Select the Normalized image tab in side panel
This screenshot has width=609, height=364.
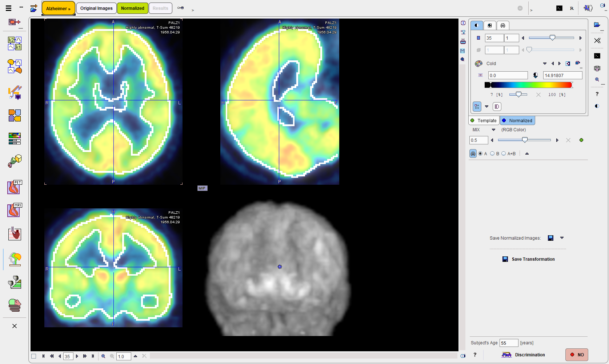(517, 120)
